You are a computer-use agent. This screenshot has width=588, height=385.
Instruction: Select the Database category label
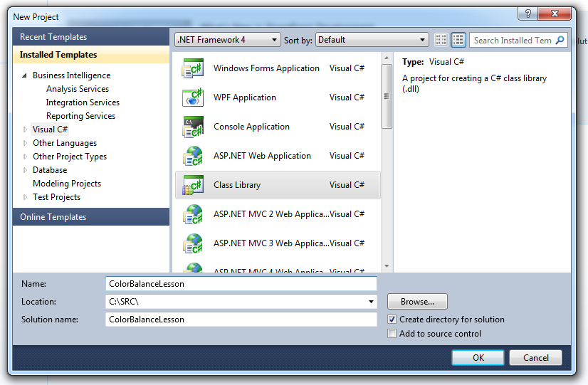click(x=50, y=170)
